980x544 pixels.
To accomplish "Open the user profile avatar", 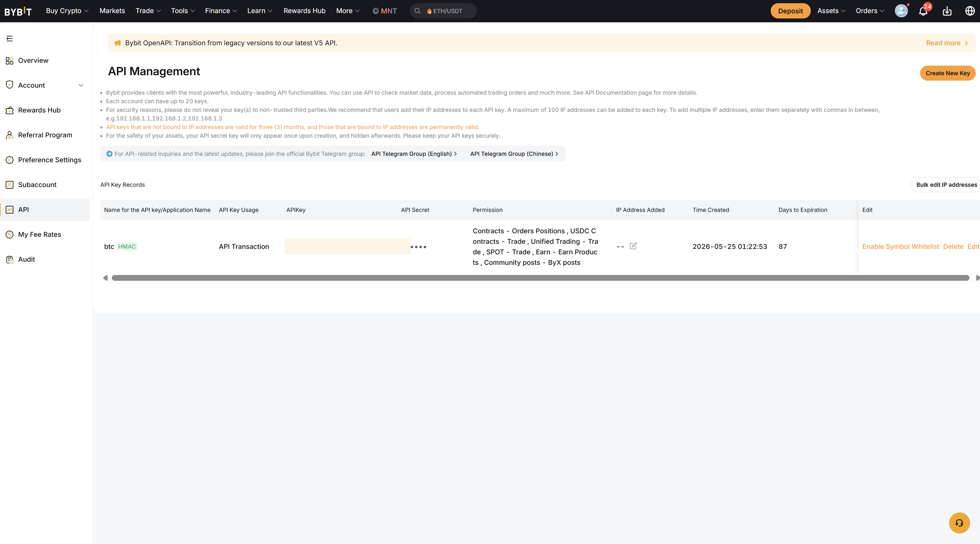I will tap(901, 11).
